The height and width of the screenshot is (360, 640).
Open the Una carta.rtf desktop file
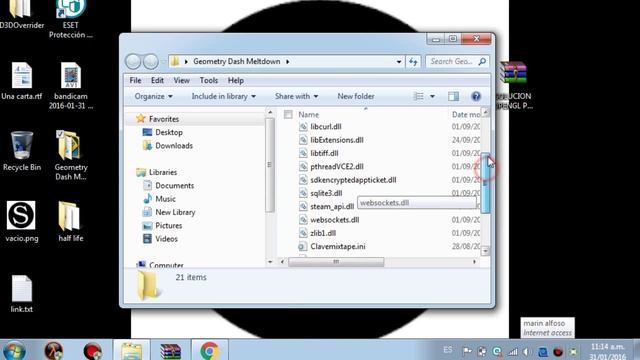pyautogui.click(x=22, y=81)
